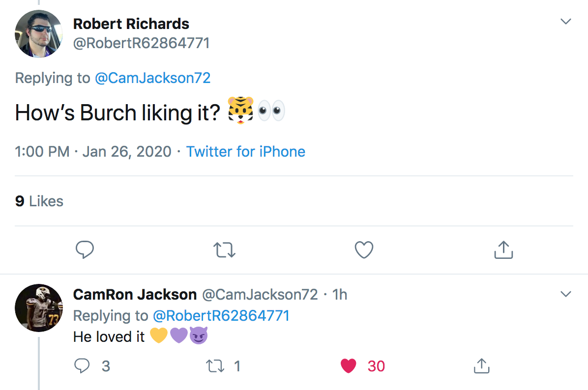Expand options chevron on CamRon Jackson's reply
588x390 pixels.
[566, 294]
